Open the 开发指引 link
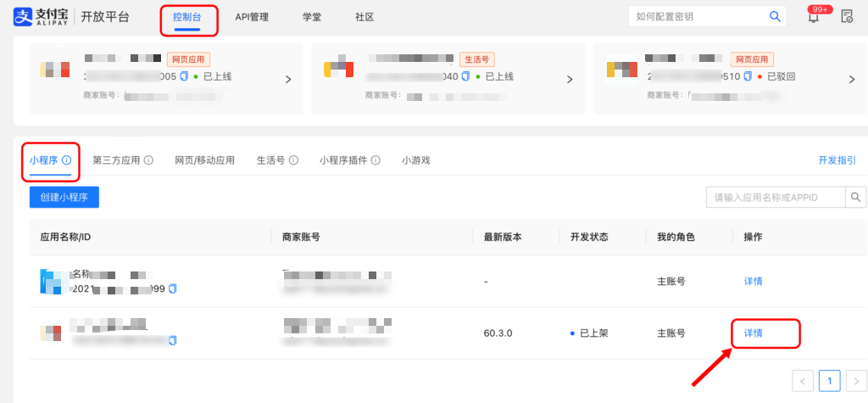 point(836,160)
